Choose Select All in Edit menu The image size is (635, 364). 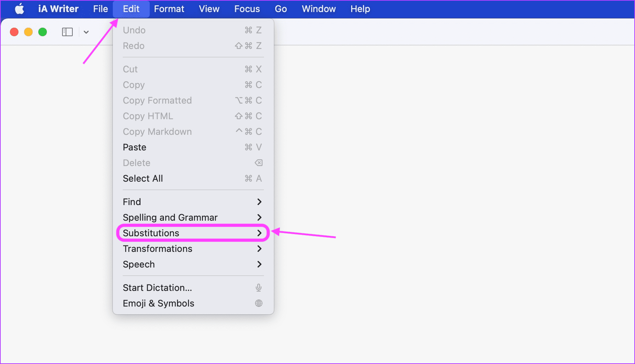[x=193, y=178]
